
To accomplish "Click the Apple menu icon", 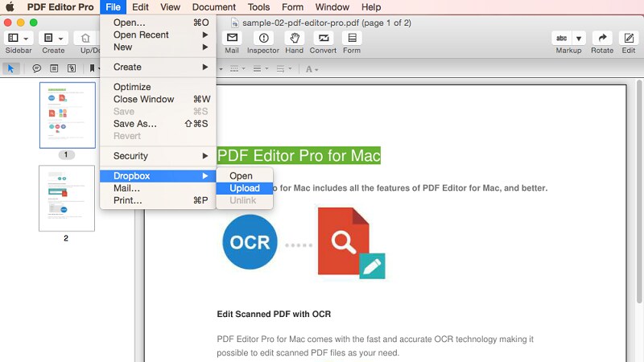I will [x=10, y=7].
